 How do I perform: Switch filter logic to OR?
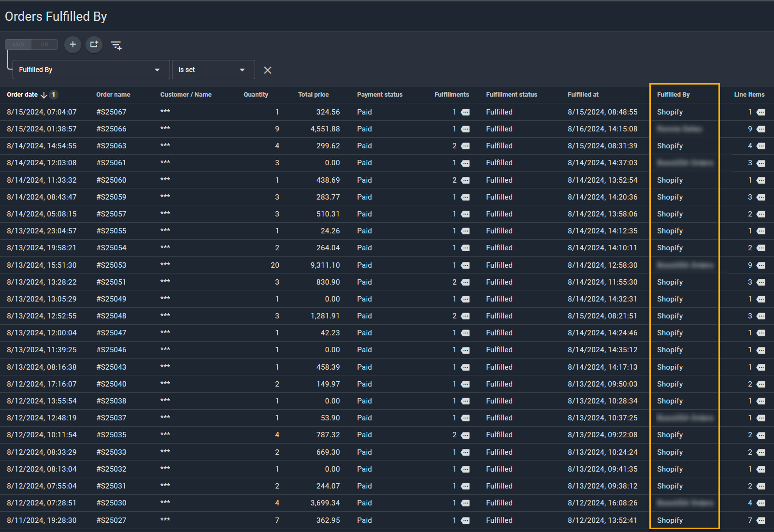point(44,44)
